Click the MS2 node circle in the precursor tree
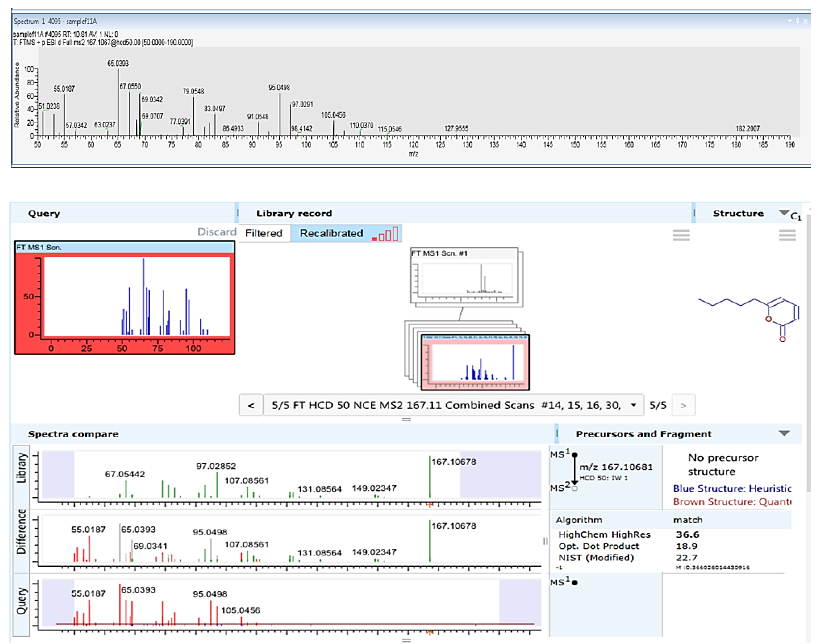 574,489
